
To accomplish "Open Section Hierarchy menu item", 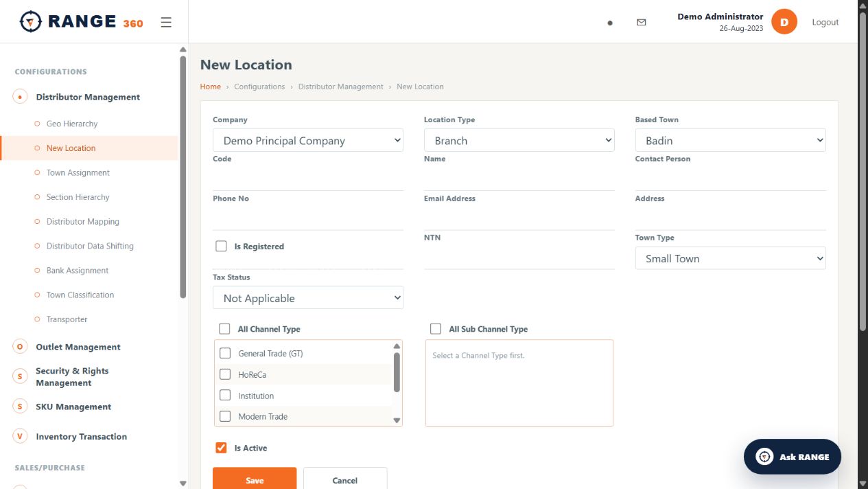I will [78, 197].
